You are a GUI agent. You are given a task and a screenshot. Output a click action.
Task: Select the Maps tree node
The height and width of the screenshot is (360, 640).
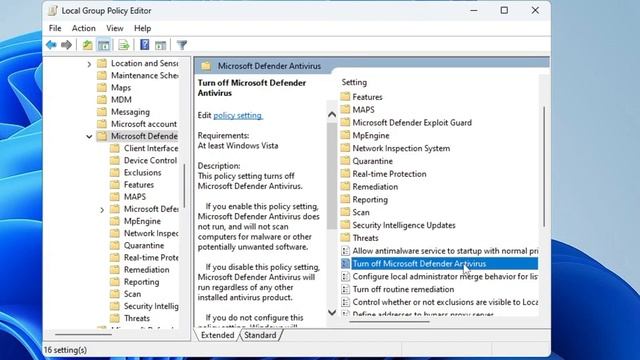tap(114, 88)
